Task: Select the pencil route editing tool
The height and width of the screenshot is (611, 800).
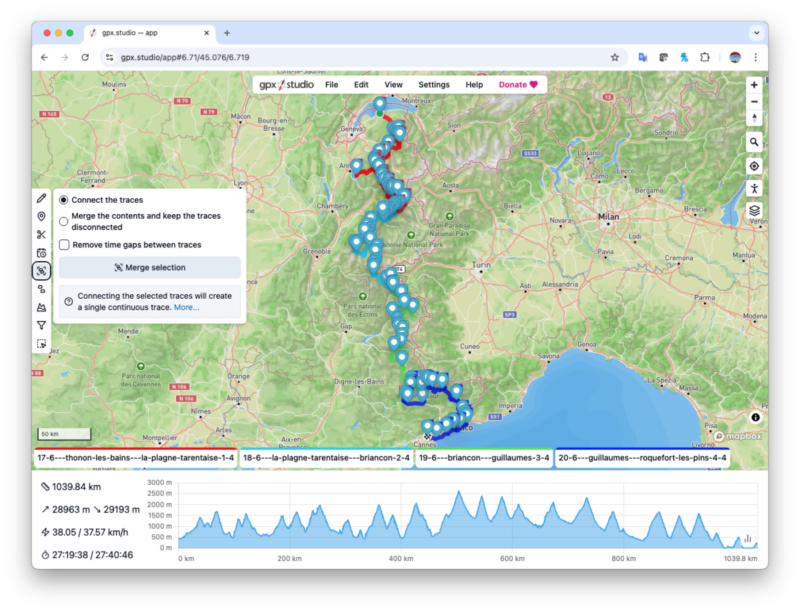Action: (x=41, y=198)
